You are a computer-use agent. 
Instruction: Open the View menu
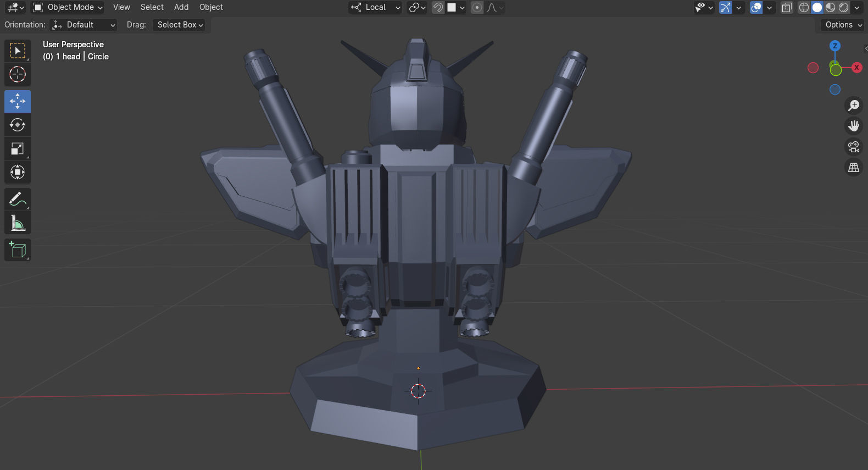pos(121,7)
